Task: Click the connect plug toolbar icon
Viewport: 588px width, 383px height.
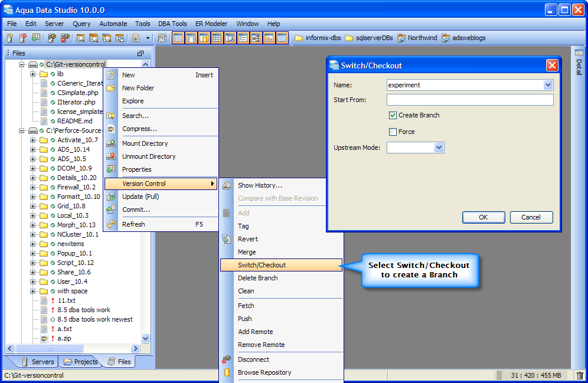Action: [52, 38]
